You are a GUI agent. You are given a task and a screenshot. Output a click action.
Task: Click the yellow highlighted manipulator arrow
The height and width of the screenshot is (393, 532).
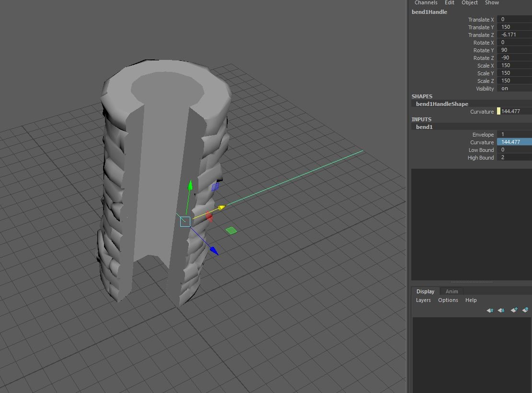click(x=221, y=207)
